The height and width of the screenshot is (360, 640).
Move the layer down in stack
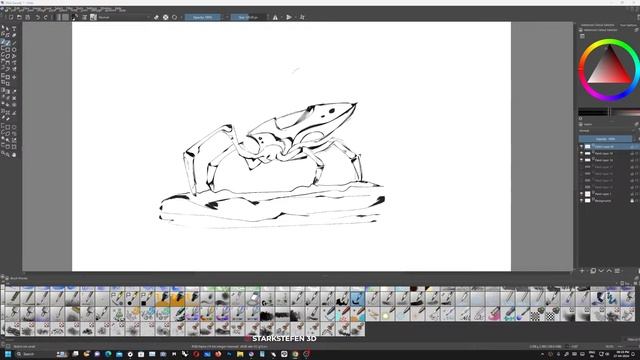[601, 271]
